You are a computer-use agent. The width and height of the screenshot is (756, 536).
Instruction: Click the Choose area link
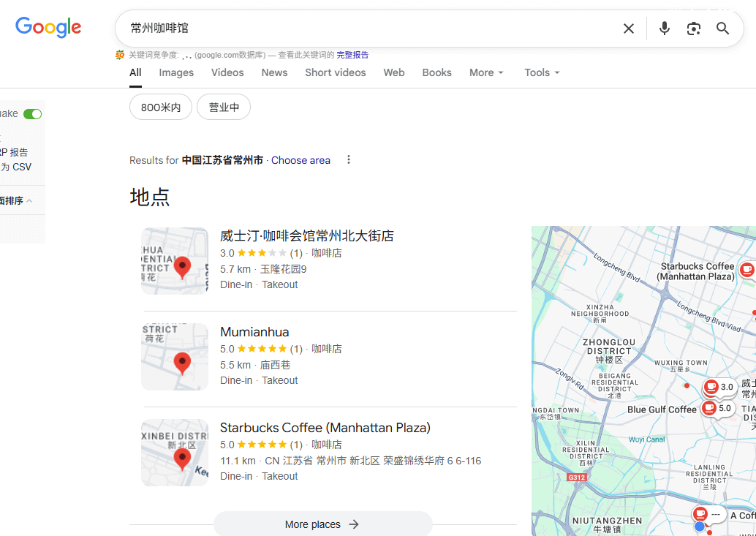point(300,160)
